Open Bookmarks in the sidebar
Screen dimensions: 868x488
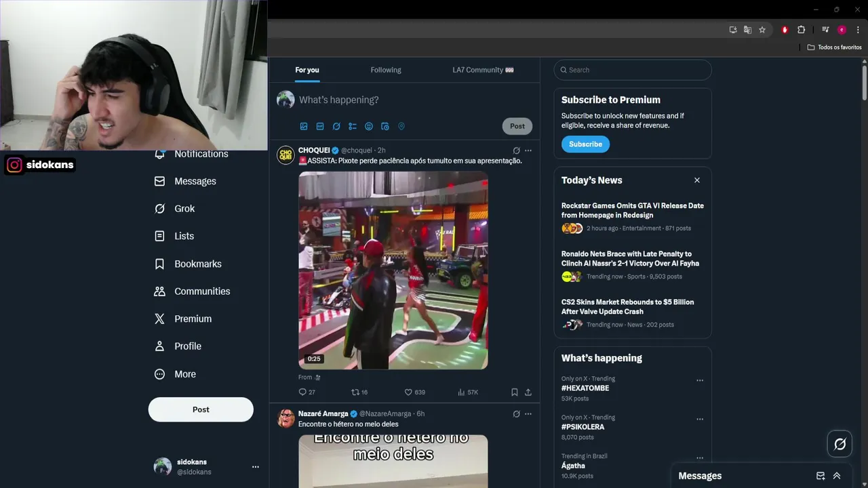188,264
